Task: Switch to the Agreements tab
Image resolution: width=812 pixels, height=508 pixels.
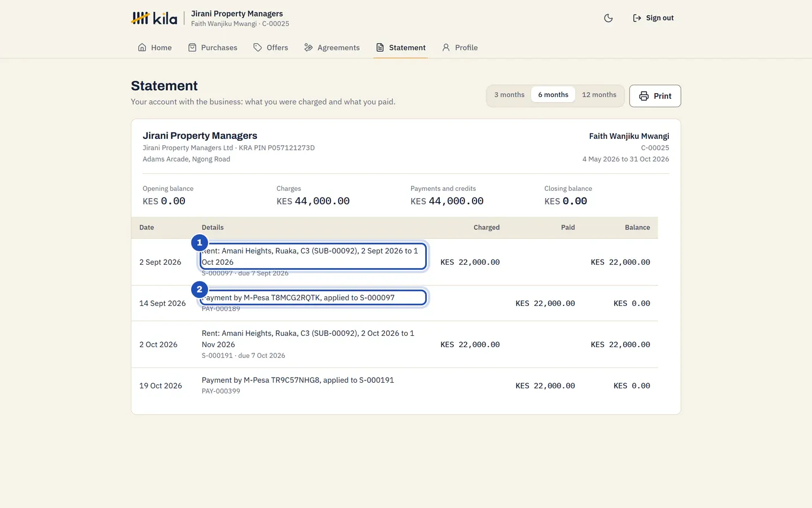Action: point(332,47)
